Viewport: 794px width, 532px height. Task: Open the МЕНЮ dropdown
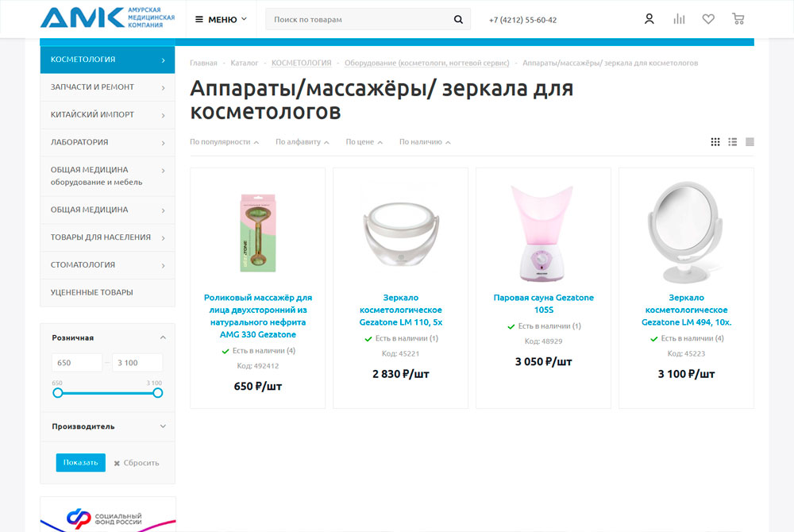tap(222, 19)
